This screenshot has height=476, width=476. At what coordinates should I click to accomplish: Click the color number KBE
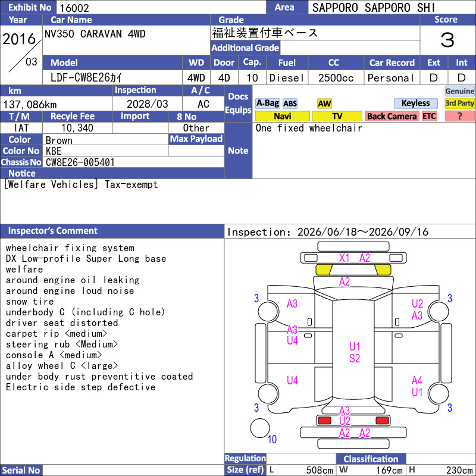[54, 151]
